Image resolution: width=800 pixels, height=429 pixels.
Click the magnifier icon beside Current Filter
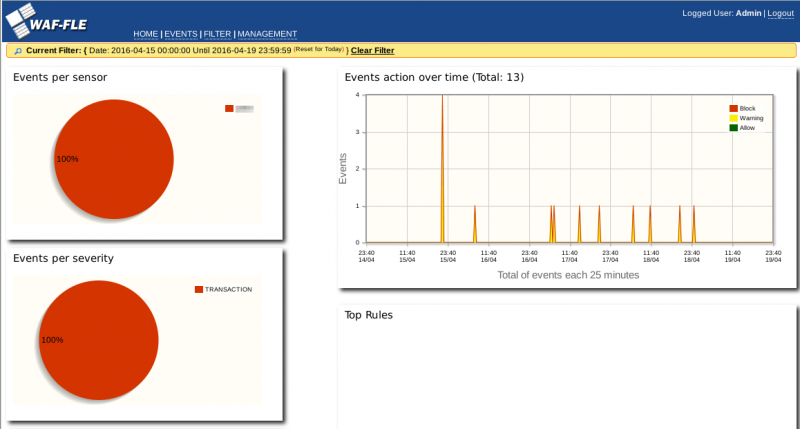pyautogui.click(x=17, y=50)
